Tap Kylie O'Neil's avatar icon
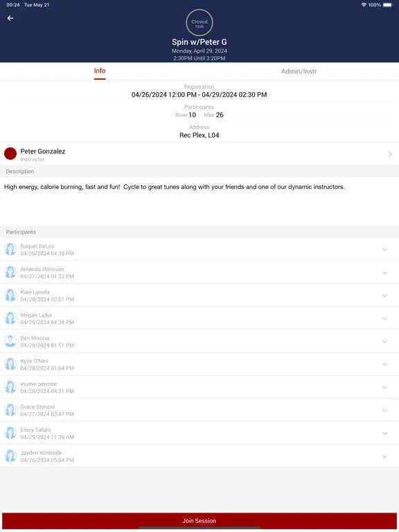This screenshot has width=399, height=532. (x=10, y=364)
